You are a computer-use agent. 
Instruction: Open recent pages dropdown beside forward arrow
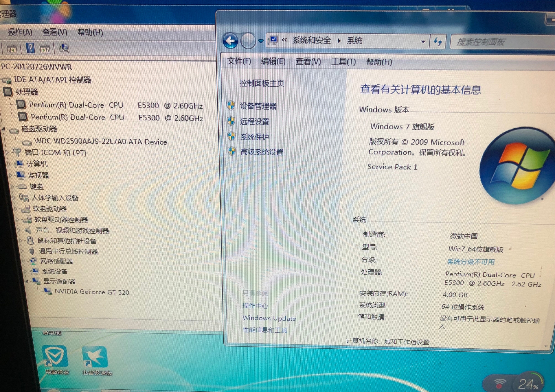pyautogui.click(x=261, y=41)
